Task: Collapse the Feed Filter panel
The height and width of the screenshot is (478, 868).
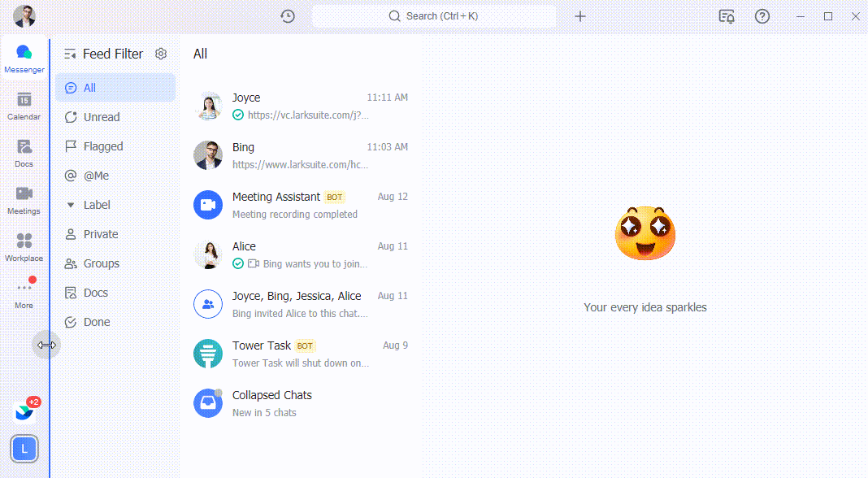Action: point(70,54)
